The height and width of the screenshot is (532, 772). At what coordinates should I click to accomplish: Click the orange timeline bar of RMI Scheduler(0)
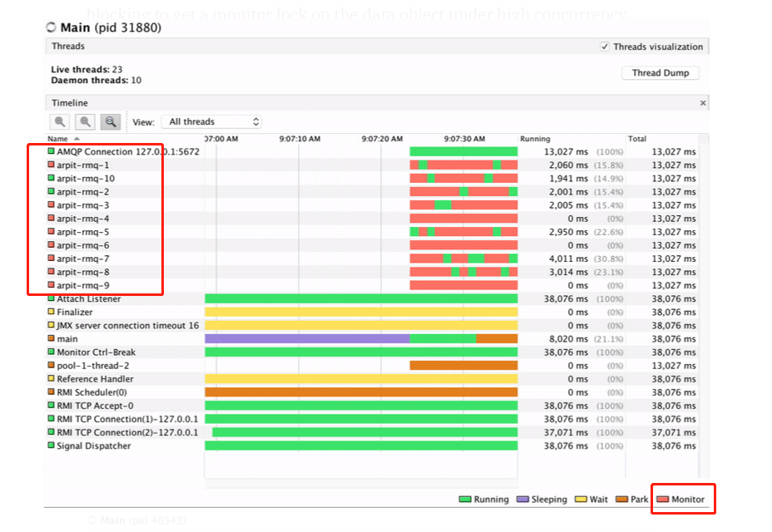[361, 392]
